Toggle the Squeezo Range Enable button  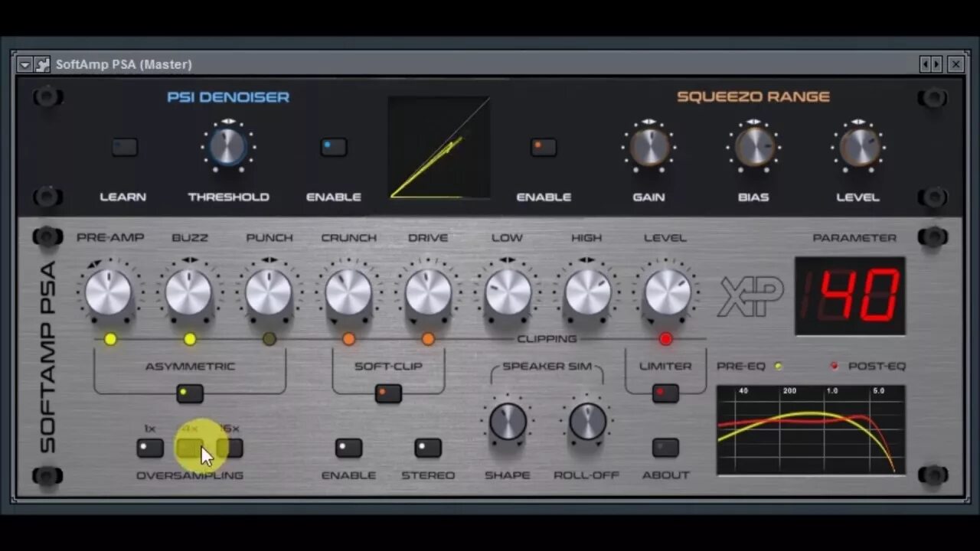544,147
